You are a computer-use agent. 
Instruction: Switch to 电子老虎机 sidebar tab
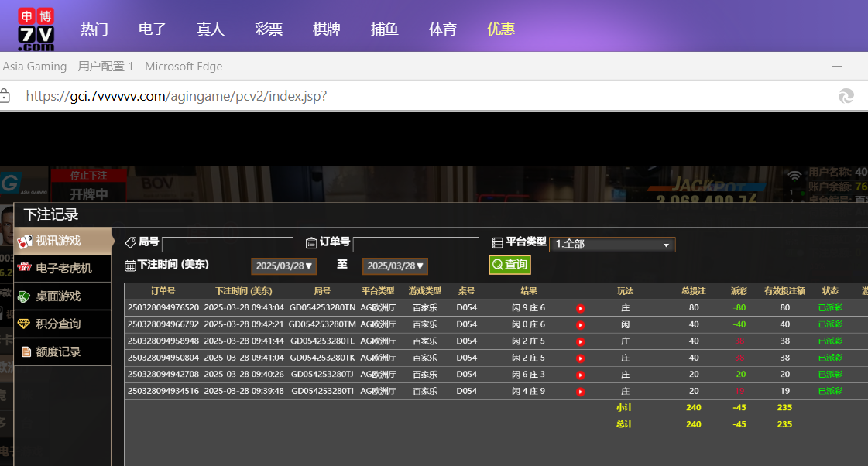click(x=62, y=269)
